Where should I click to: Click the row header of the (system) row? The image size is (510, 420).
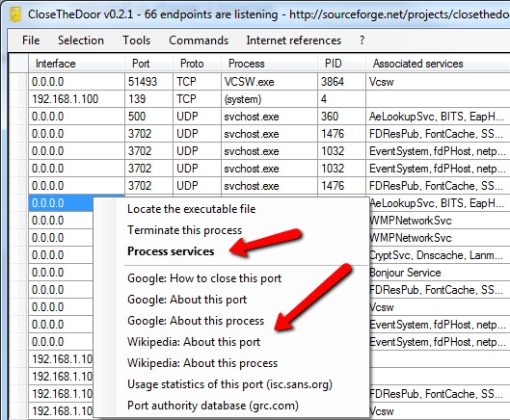coord(18,99)
